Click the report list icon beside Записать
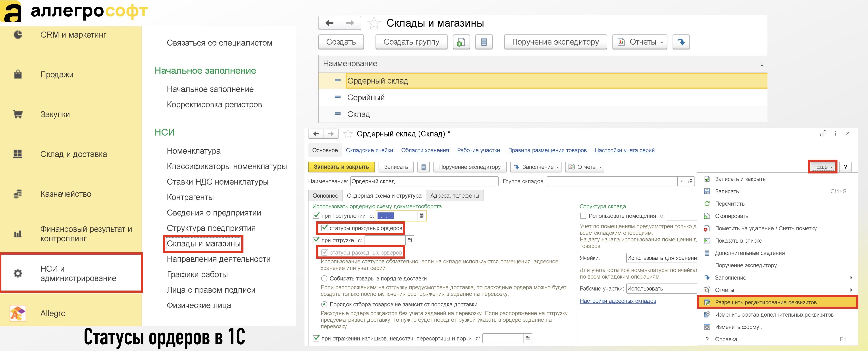This screenshot has height=351, width=868. [423, 167]
